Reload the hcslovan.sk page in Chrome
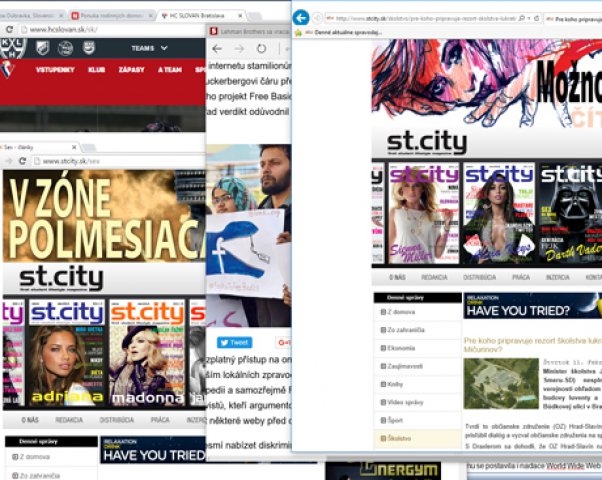This screenshot has height=480, width=602. 9,30
